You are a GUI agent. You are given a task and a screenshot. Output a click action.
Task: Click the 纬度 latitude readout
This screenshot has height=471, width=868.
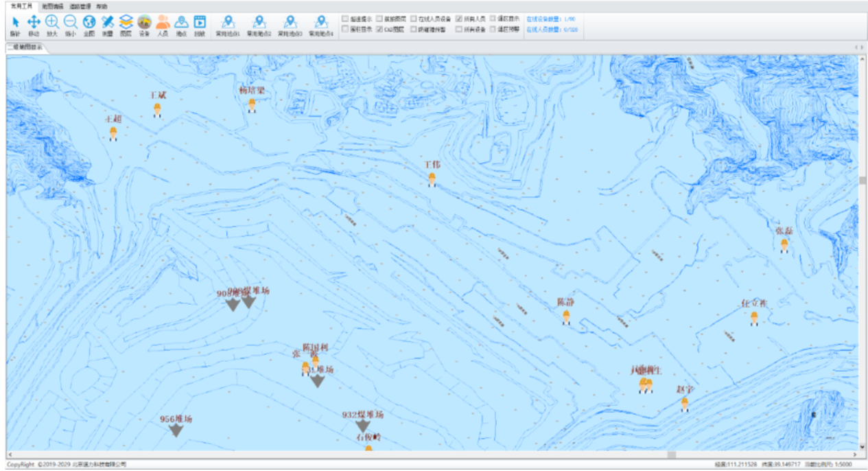(x=781, y=465)
